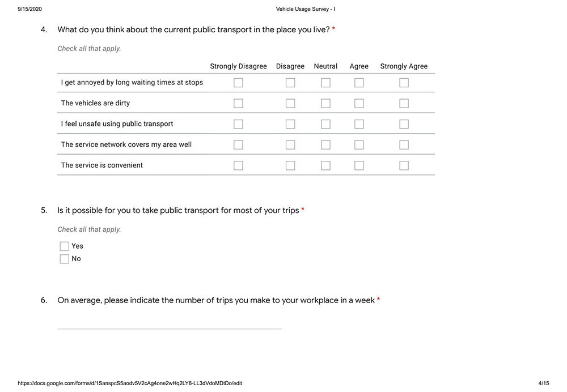Tick Disagree for service network covers my area

tap(290, 144)
